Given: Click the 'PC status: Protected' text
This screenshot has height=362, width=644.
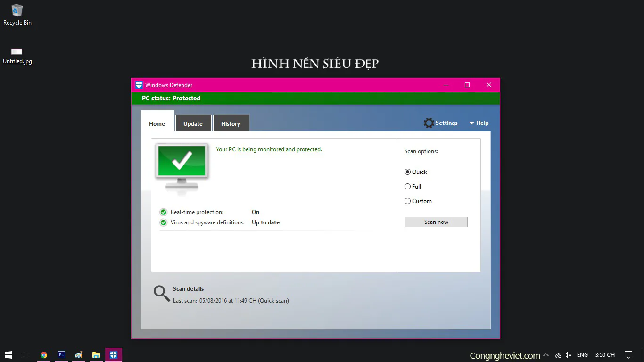Looking at the screenshot, I should coord(171,99).
